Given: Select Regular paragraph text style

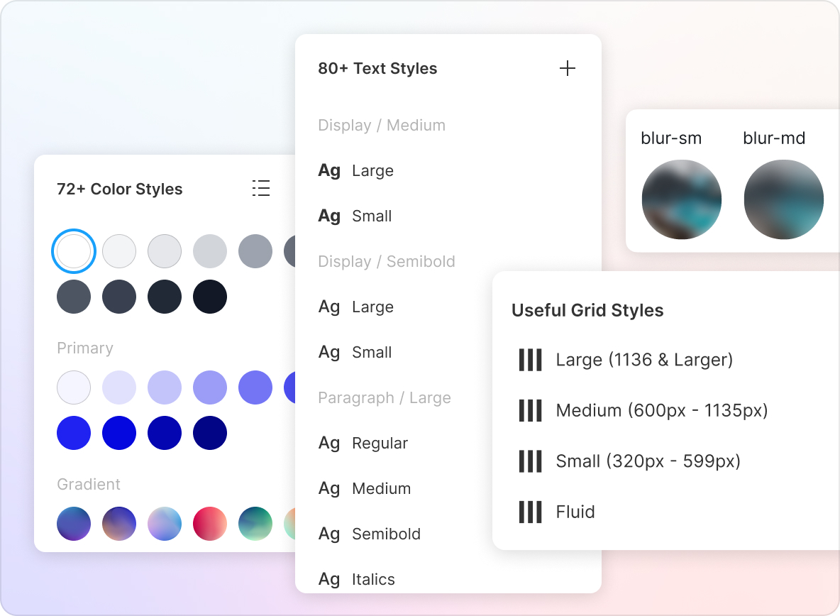Looking at the screenshot, I should (x=380, y=444).
